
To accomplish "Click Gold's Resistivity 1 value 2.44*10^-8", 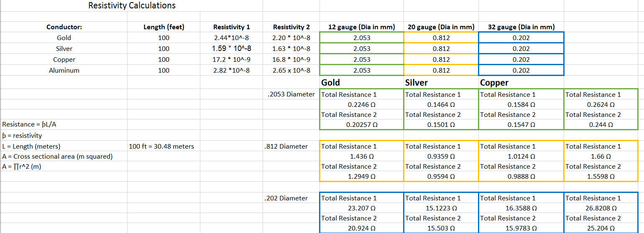I will coord(231,38).
